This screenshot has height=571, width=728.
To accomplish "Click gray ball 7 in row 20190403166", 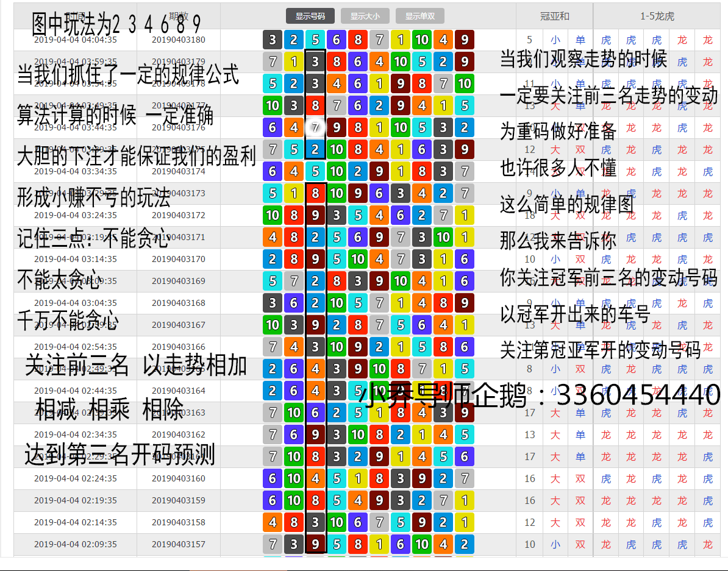I will [273, 347].
